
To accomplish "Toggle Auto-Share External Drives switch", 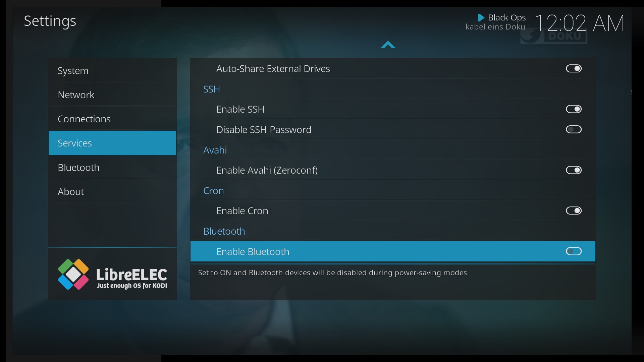I will coord(574,69).
